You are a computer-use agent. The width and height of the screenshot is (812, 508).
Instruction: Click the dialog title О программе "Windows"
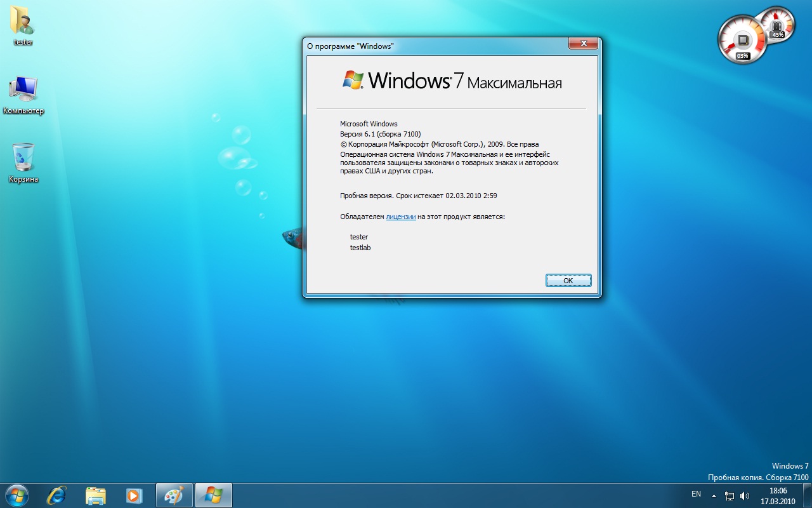pyautogui.click(x=350, y=46)
